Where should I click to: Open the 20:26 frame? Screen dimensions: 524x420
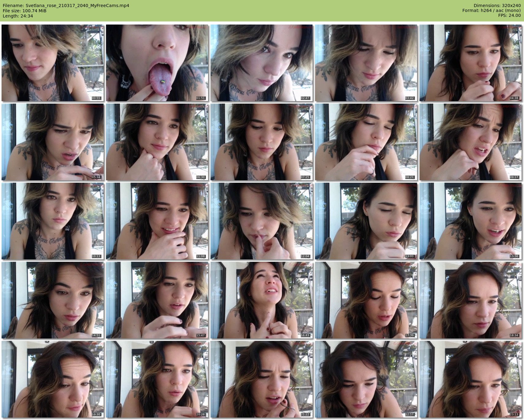[157, 379]
